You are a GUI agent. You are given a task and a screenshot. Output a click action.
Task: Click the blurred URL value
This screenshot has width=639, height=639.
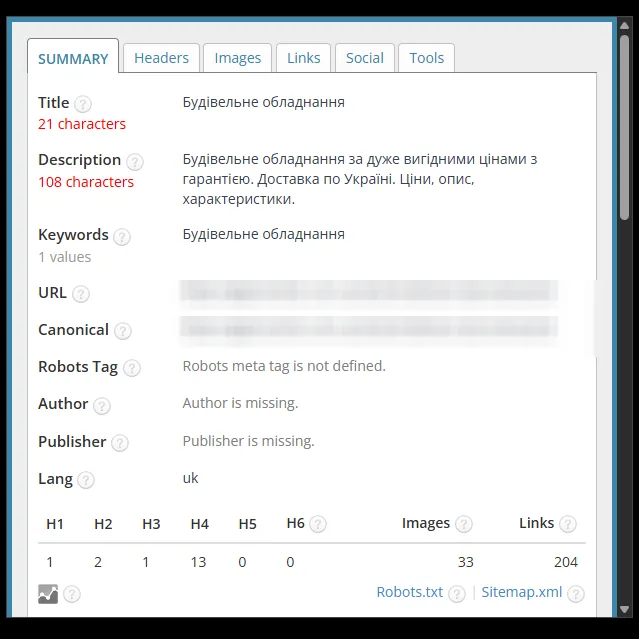pos(369,293)
